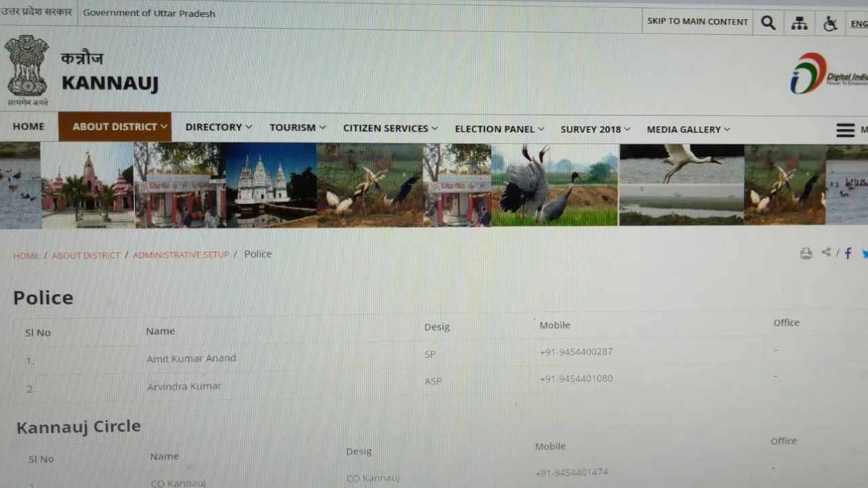Image resolution: width=868 pixels, height=488 pixels.
Task: Click the Digital India logo
Action: [829, 73]
